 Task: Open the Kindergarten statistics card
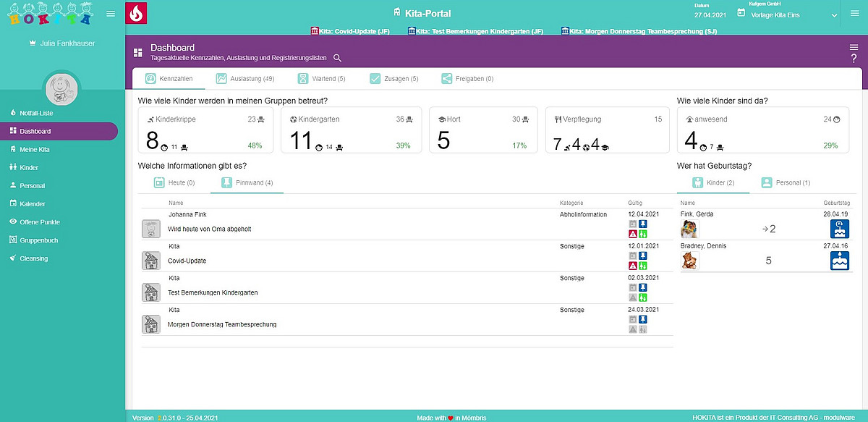pos(351,130)
